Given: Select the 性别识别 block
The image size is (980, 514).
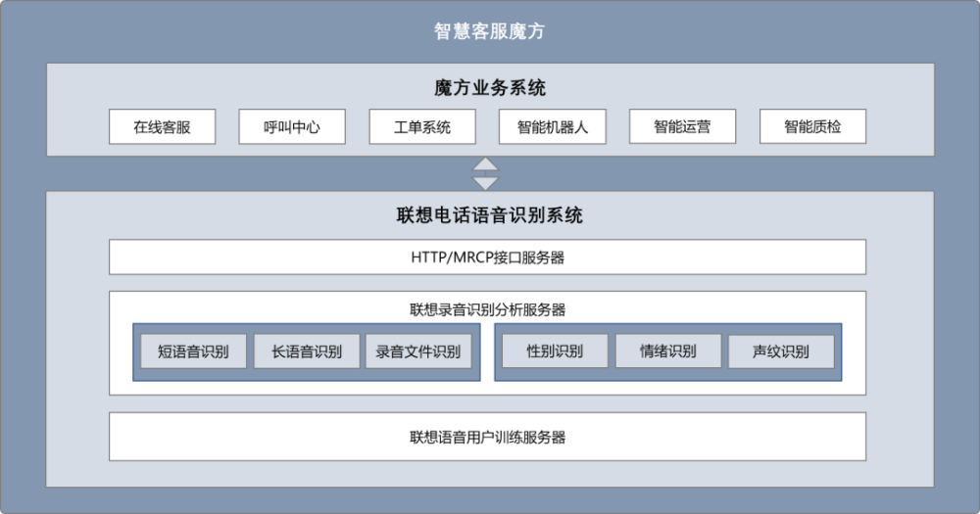Looking at the screenshot, I should 555,350.
